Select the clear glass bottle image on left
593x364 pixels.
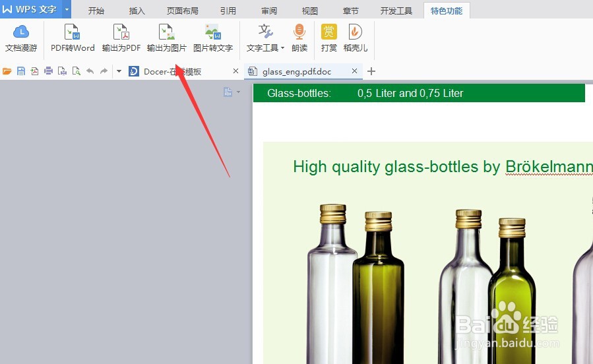point(331,284)
